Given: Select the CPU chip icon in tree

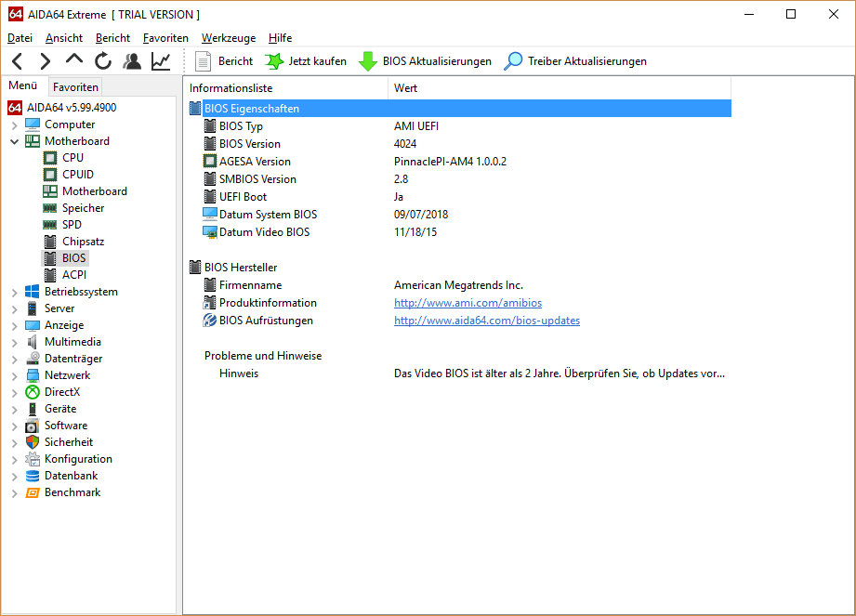Looking at the screenshot, I should click(49, 158).
